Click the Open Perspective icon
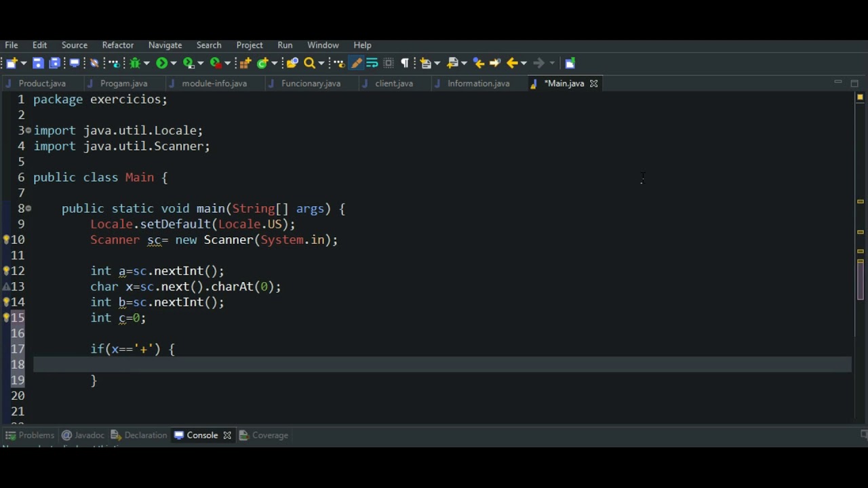868x488 pixels. click(570, 63)
